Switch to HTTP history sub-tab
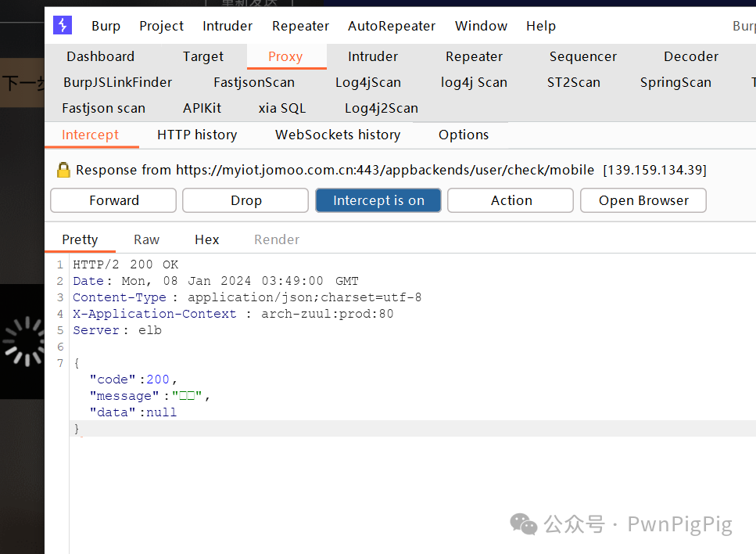The height and width of the screenshot is (554, 756). [197, 135]
